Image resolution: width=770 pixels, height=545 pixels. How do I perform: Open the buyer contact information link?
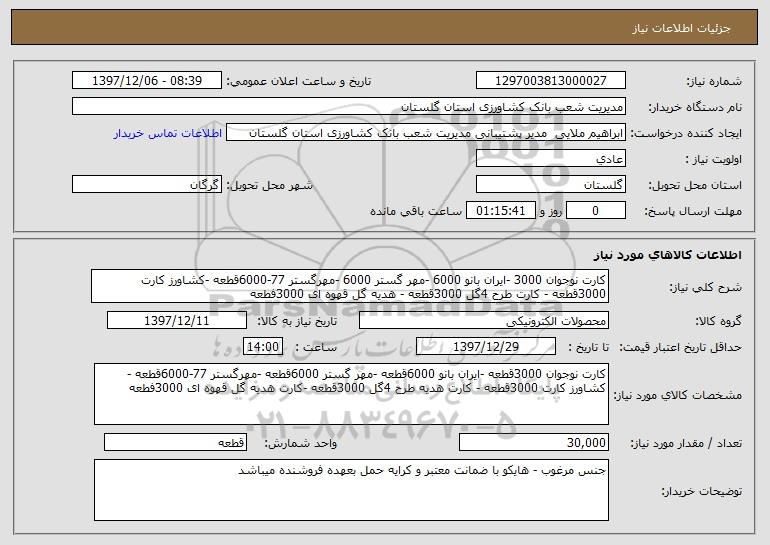pos(168,133)
